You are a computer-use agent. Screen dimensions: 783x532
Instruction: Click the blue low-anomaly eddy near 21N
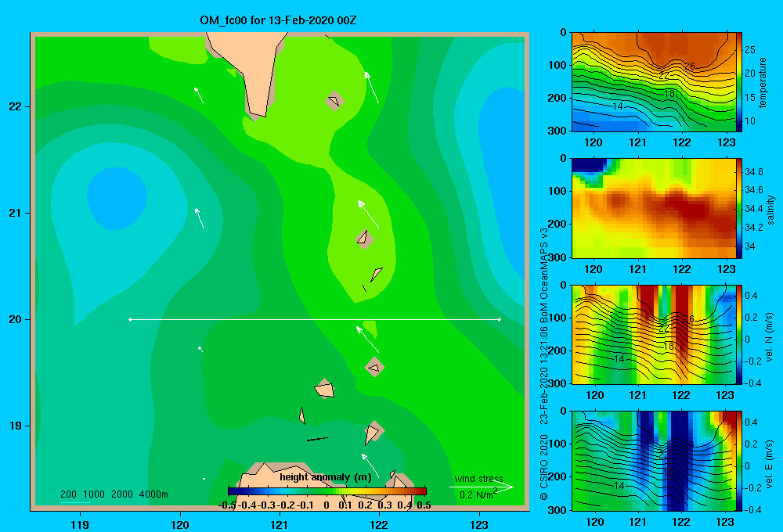(x=117, y=198)
